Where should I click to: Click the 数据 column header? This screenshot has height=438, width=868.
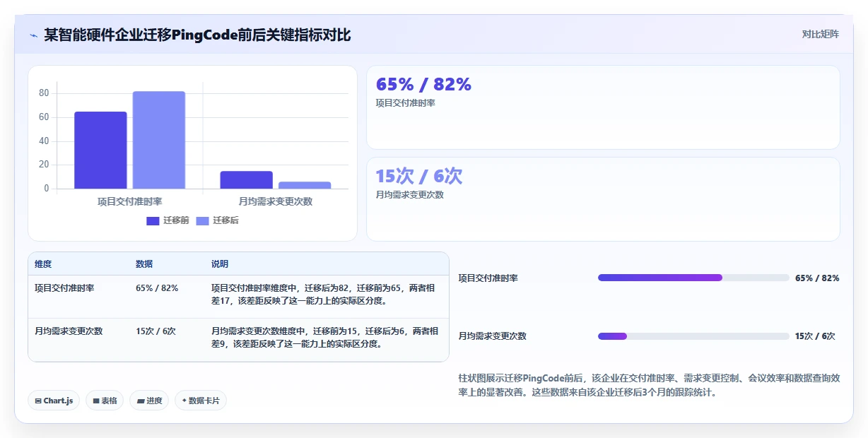point(144,264)
